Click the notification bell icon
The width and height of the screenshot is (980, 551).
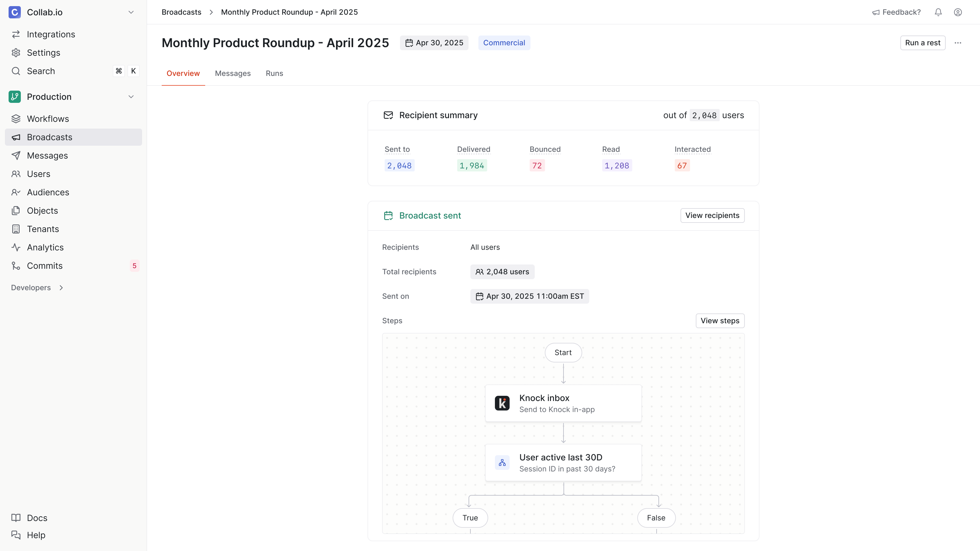938,12
